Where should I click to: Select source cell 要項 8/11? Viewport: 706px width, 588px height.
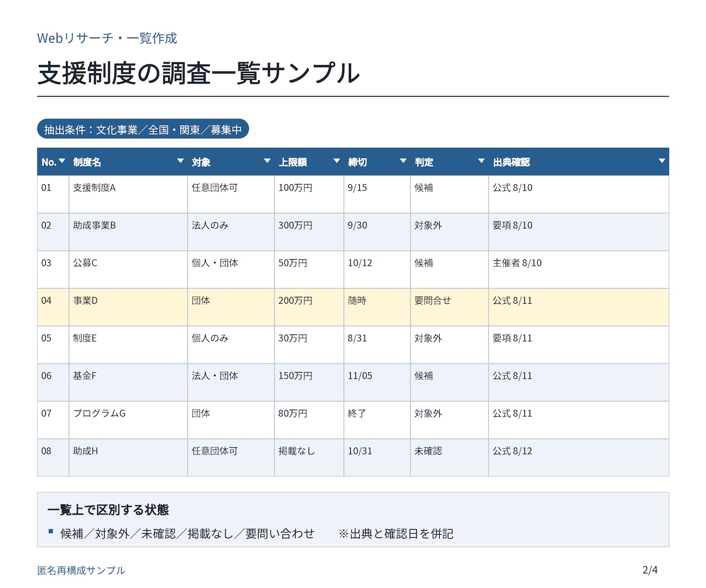coord(579,344)
